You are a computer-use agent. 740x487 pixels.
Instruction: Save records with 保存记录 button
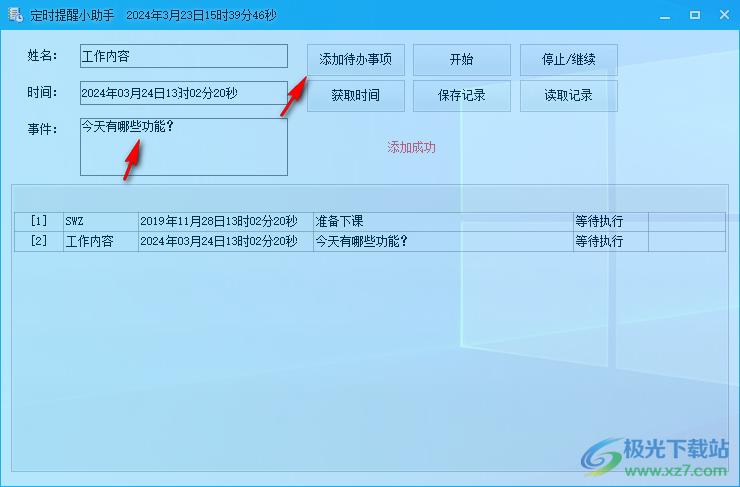462,96
